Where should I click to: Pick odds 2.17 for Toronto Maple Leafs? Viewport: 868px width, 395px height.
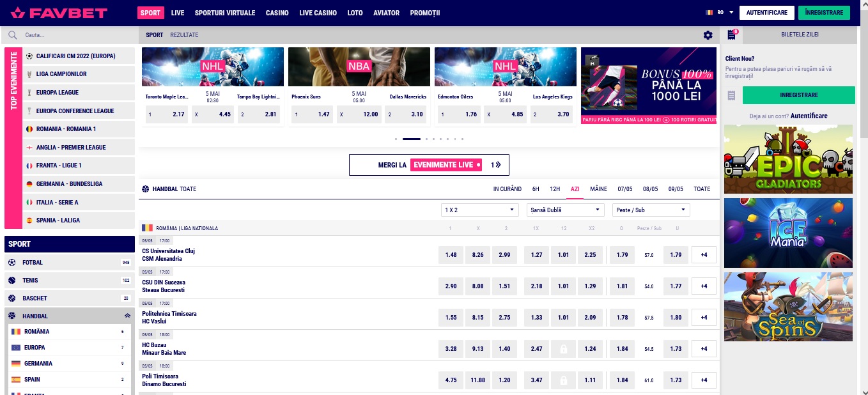167,114
